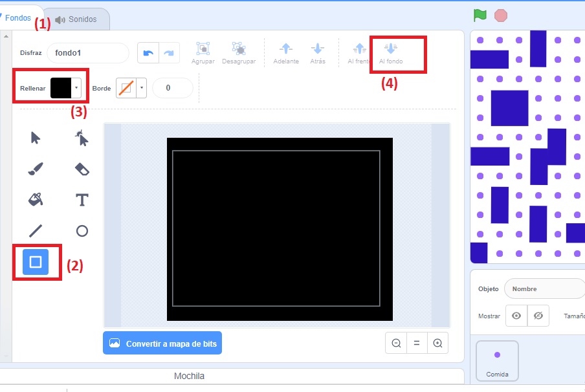
Task: Open the Fondos tab
Action: point(18,19)
